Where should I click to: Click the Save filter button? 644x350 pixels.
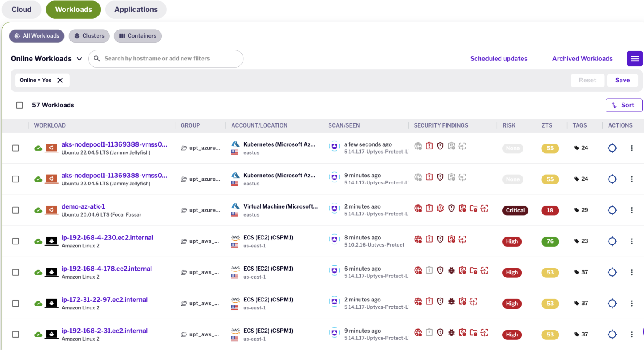tap(622, 80)
